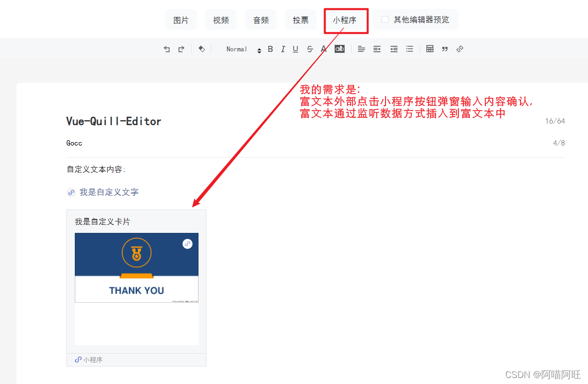Increase indent with the indent icon
Screen dimensions: 588x384
coord(377,49)
